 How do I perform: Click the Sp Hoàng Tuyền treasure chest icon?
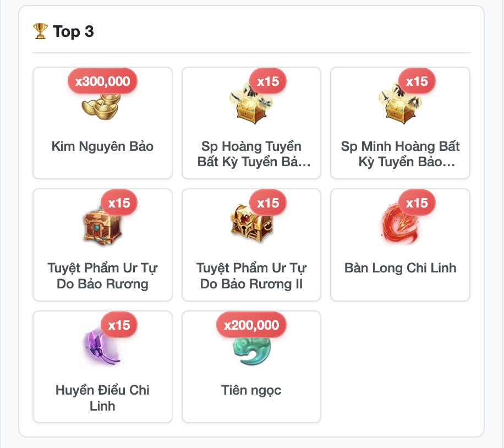click(251, 103)
